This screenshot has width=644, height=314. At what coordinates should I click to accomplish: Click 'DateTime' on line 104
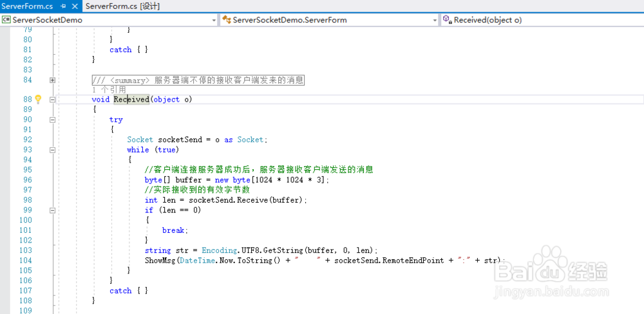pos(198,260)
